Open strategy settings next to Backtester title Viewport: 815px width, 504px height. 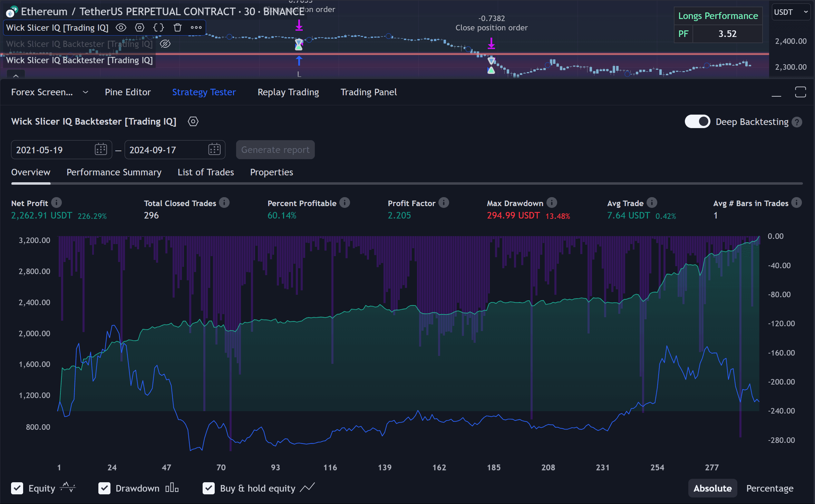pyautogui.click(x=193, y=122)
